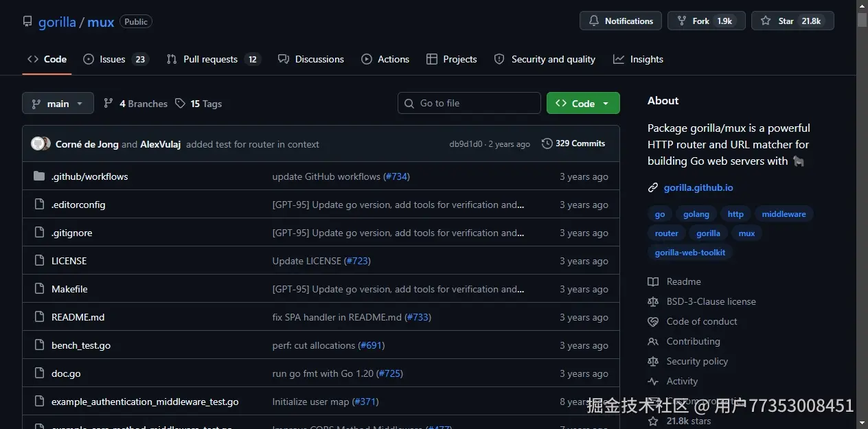868x429 pixels.
Task: Open the main branch dropdown
Action: click(x=58, y=104)
